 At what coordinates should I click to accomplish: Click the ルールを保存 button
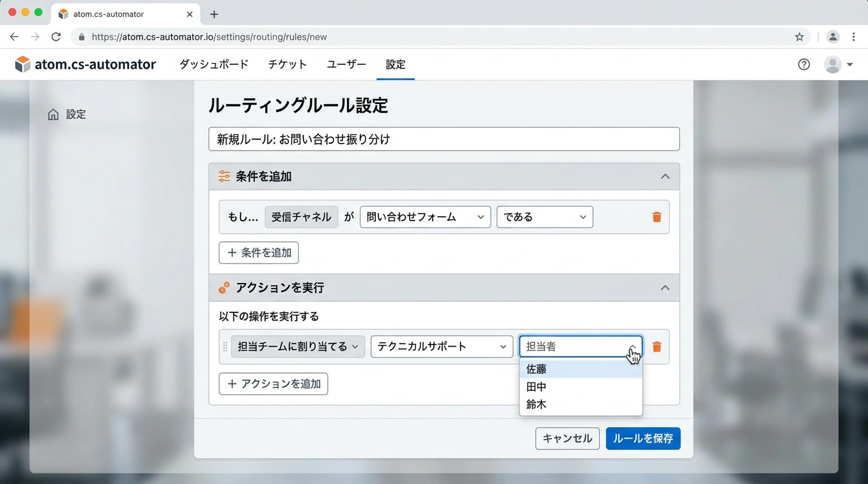[643, 439]
